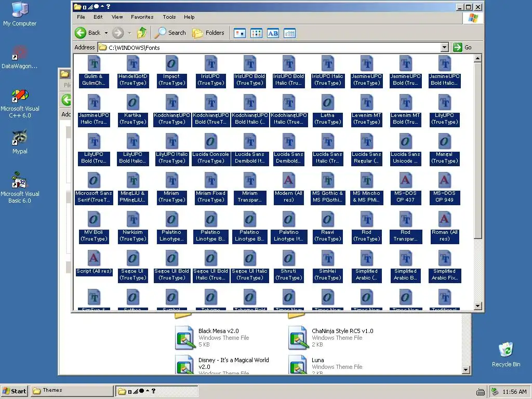Go up one folder level
Viewport: 532px width, 399px height.
click(x=142, y=33)
